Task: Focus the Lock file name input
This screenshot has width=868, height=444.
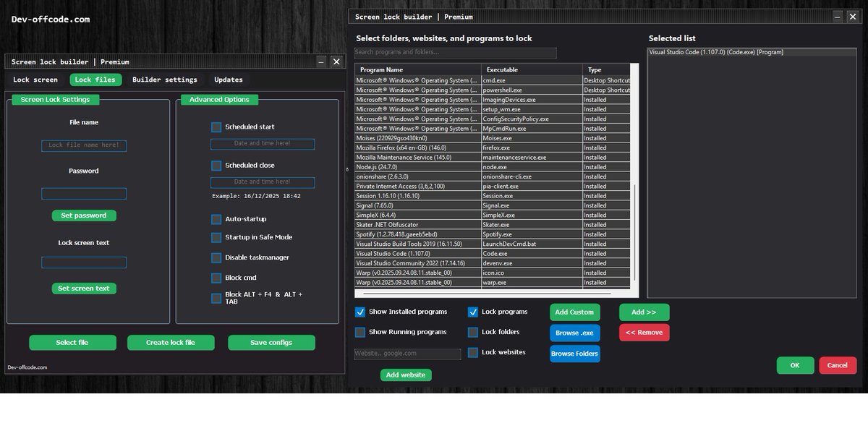Action: point(84,145)
